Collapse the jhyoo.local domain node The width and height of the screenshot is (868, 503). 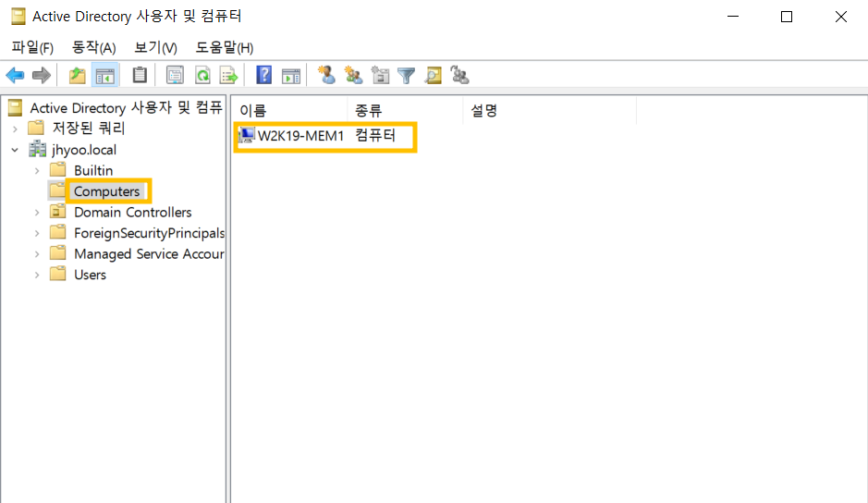point(15,150)
